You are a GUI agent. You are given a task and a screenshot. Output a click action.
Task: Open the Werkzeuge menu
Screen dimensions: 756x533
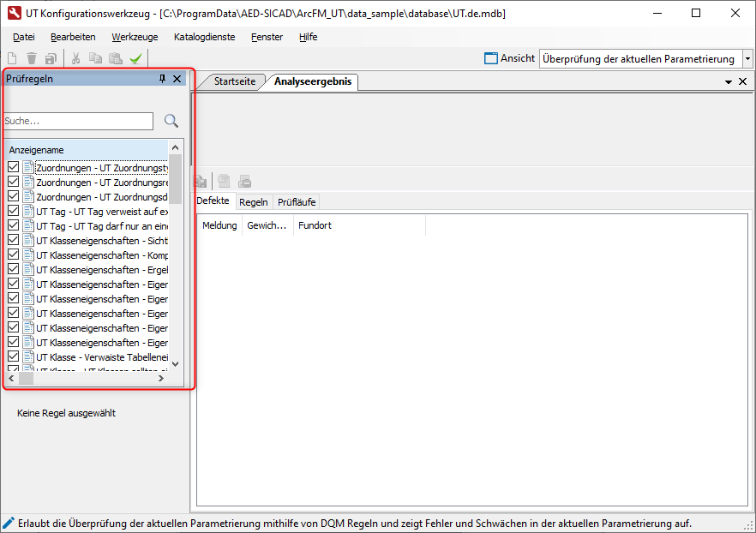pyautogui.click(x=135, y=37)
